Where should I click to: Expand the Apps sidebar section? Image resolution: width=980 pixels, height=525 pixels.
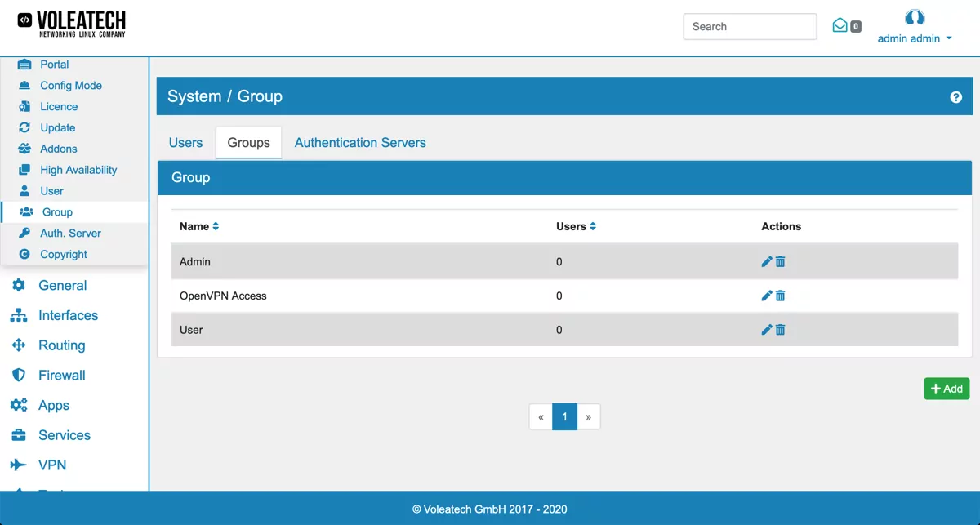click(54, 405)
